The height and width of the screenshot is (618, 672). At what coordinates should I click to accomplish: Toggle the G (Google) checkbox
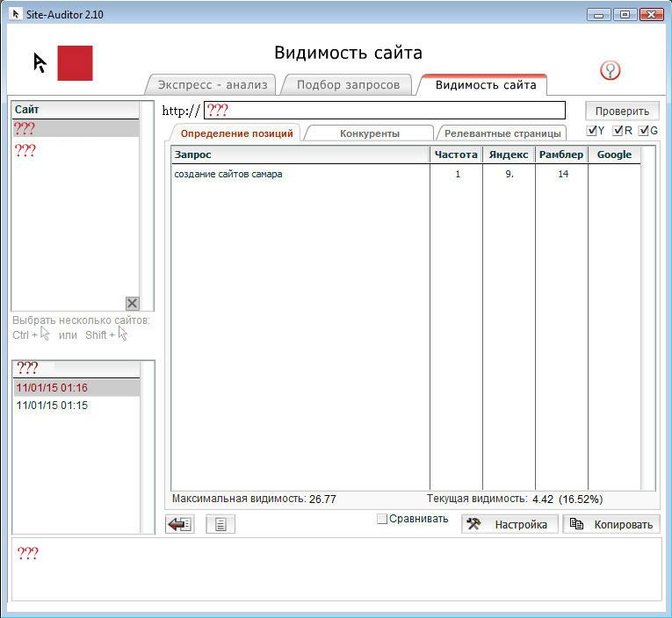coord(644,131)
